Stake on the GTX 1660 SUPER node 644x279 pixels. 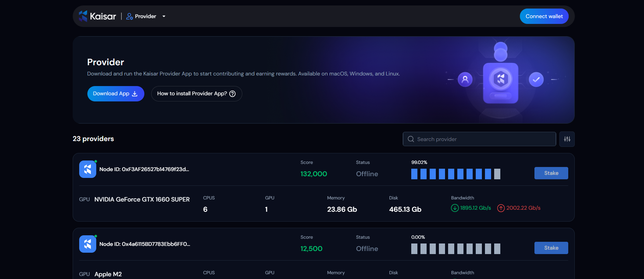(x=551, y=173)
